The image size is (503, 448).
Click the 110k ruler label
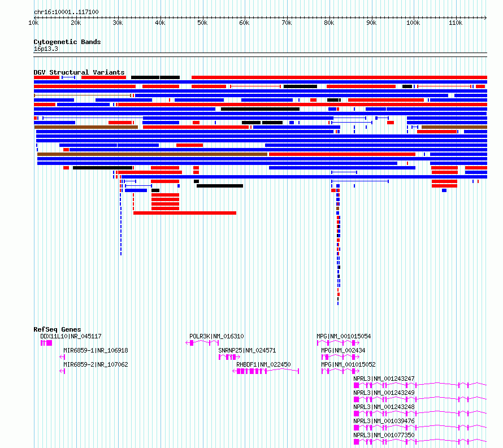pyautogui.click(x=456, y=23)
